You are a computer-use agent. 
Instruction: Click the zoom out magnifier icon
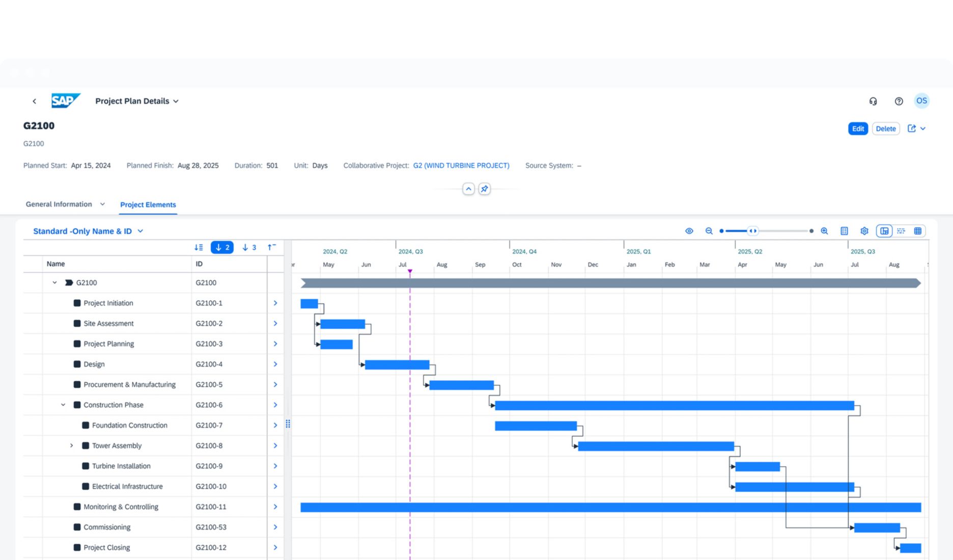(x=709, y=231)
